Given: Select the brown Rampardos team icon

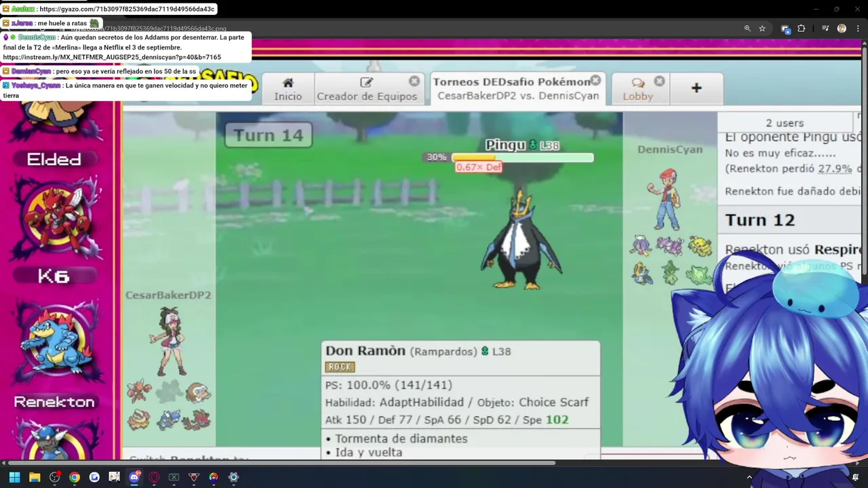Looking at the screenshot, I should (x=198, y=392).
